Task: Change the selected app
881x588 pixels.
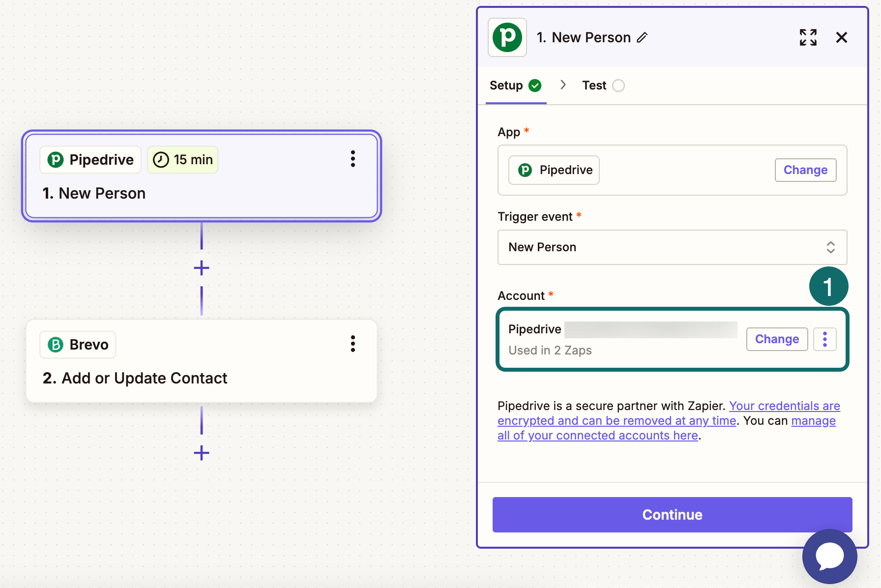Action: click(x=805, y=170)
